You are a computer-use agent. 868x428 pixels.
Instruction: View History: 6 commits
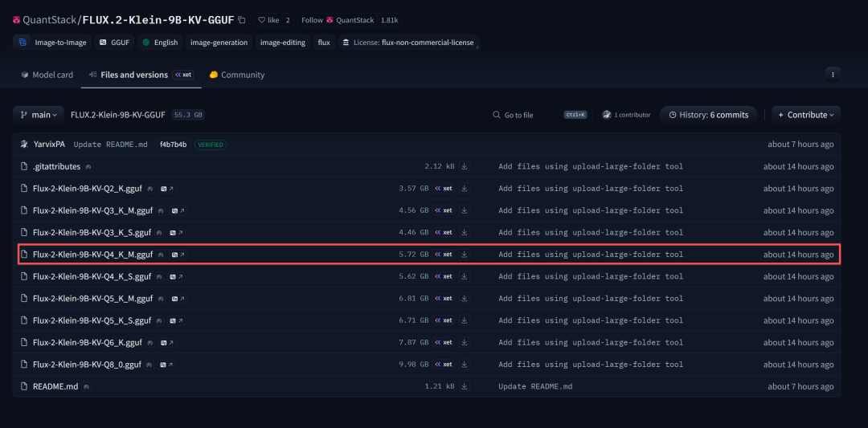pyautogui.click(x=708, y=115)
